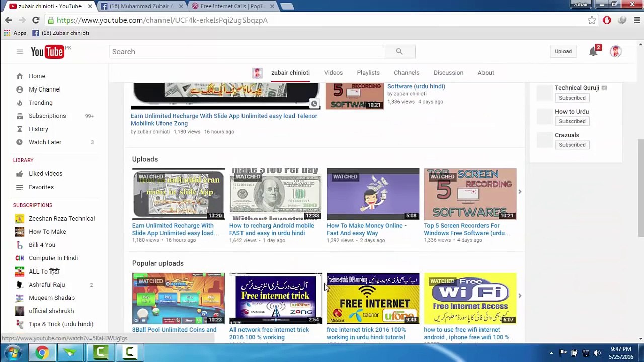
Task: Open Billi 4 You subscription
Action: click(42, 245)
